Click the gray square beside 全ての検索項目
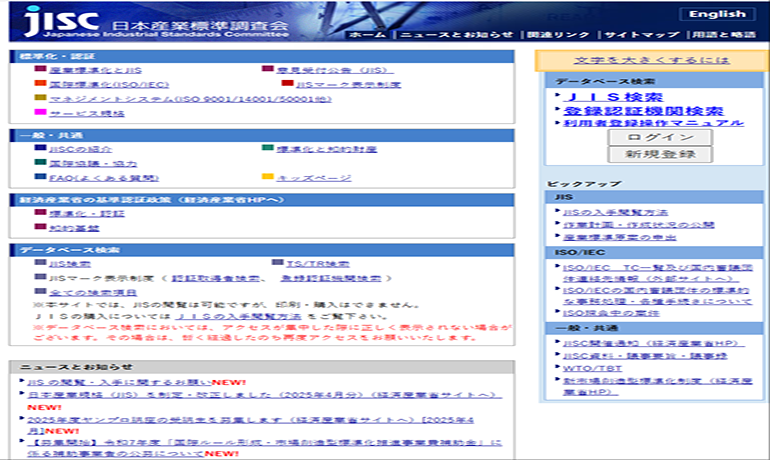The height and width of the screenshot is (460, 770). (40, 292)
